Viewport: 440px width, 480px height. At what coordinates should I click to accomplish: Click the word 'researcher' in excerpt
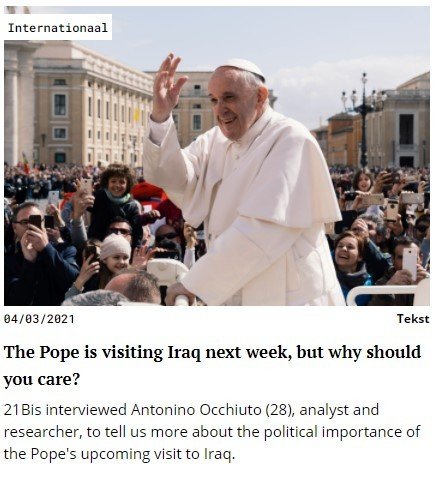point(42,432)
